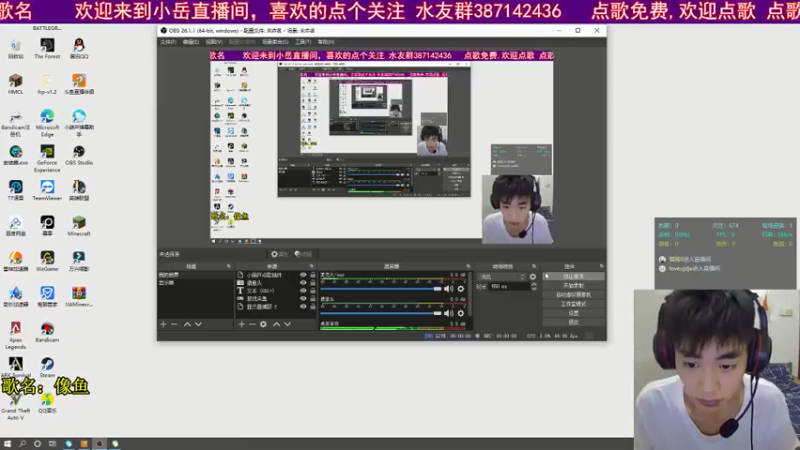Open Apex Legends desktop shortcut

pos(15,335)
